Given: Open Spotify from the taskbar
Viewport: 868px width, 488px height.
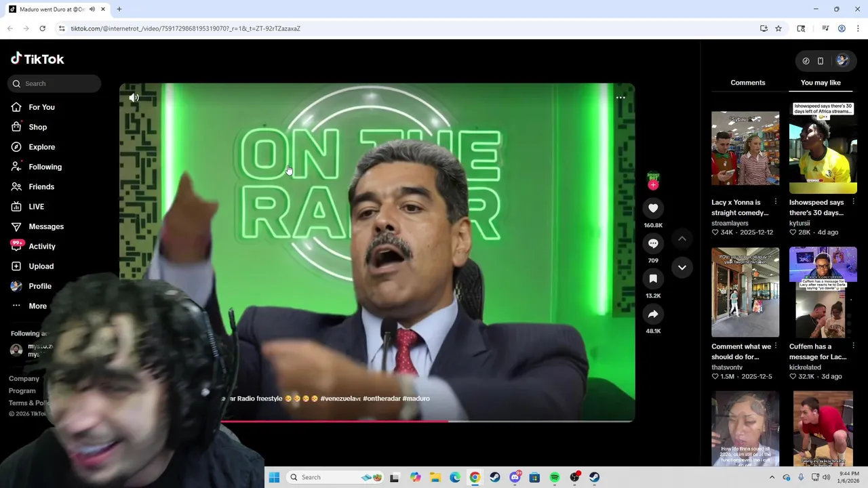Looking at the screenshot, I should coord(554,477).
